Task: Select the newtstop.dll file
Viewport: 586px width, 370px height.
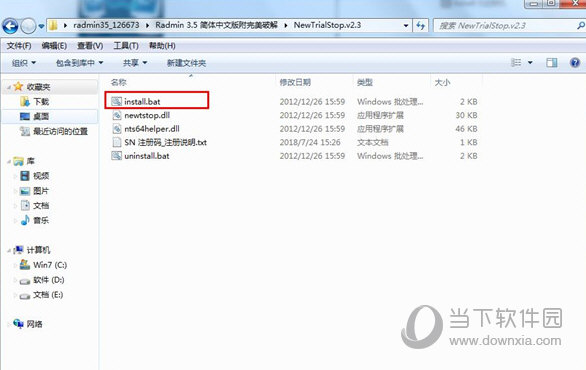Action: point(147,115)
